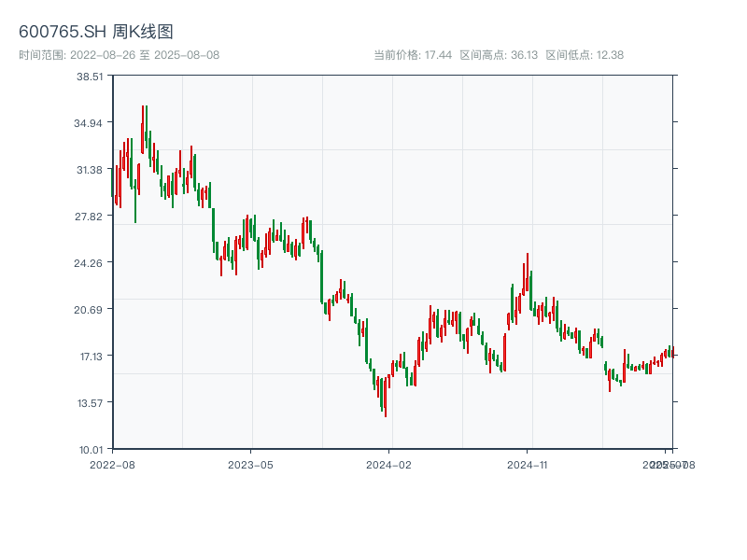Select the 20.69 price axis label

pos(90,310)
